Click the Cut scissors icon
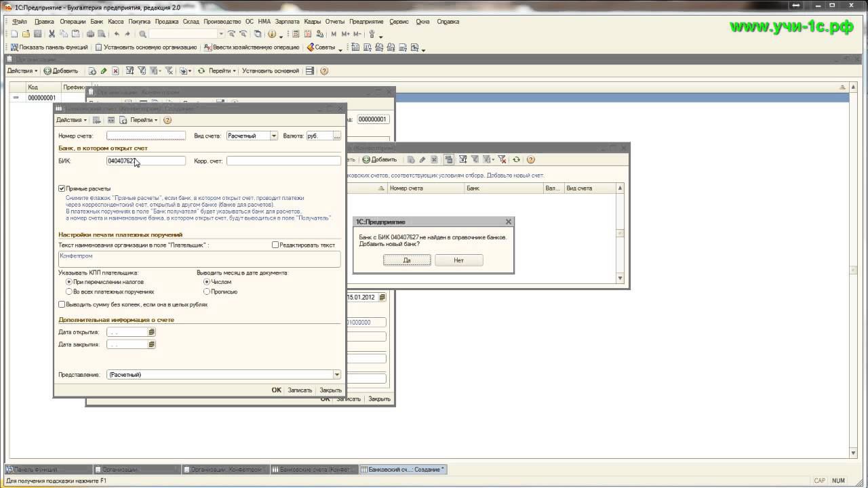Screen dimensions: 868x488 click(52, 34)
